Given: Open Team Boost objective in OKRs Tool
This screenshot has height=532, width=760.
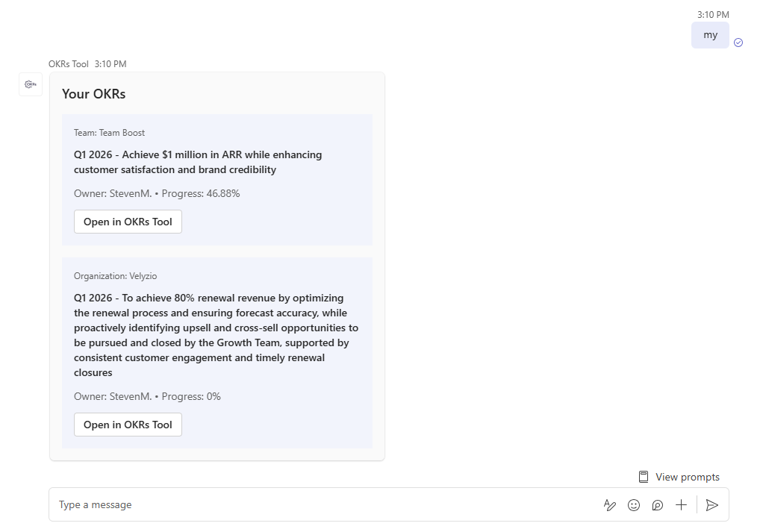Looking at the screenshot, I should click(127, 222).
